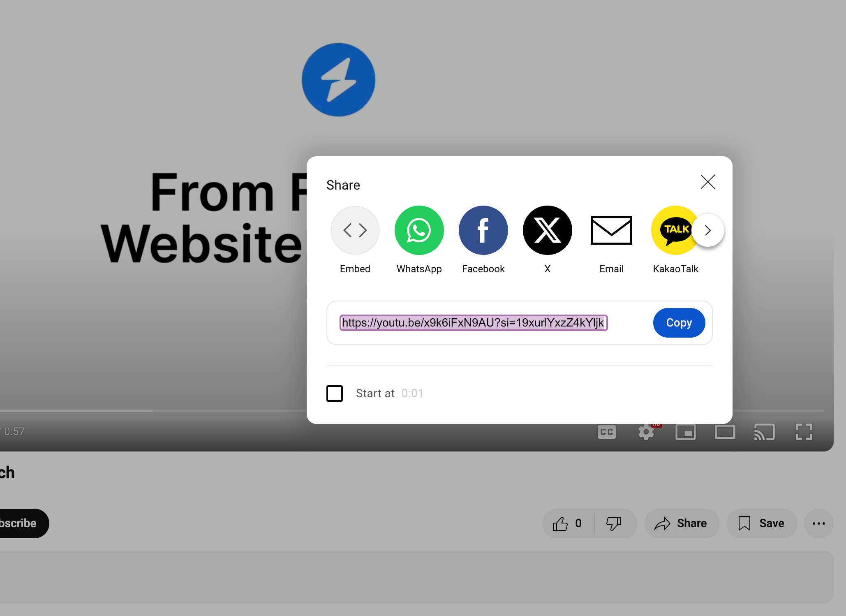Click the WhatsApp share icon

(x=419, y=230)
